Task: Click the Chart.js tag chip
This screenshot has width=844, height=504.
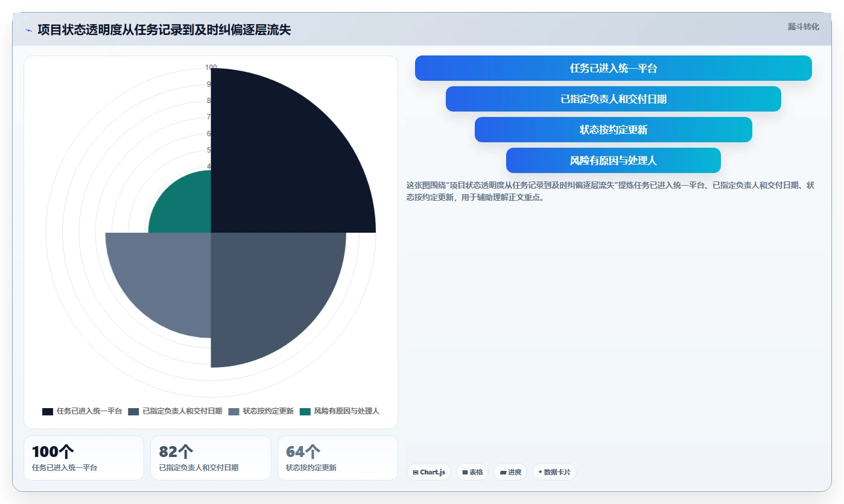Action: click(429, 472)
